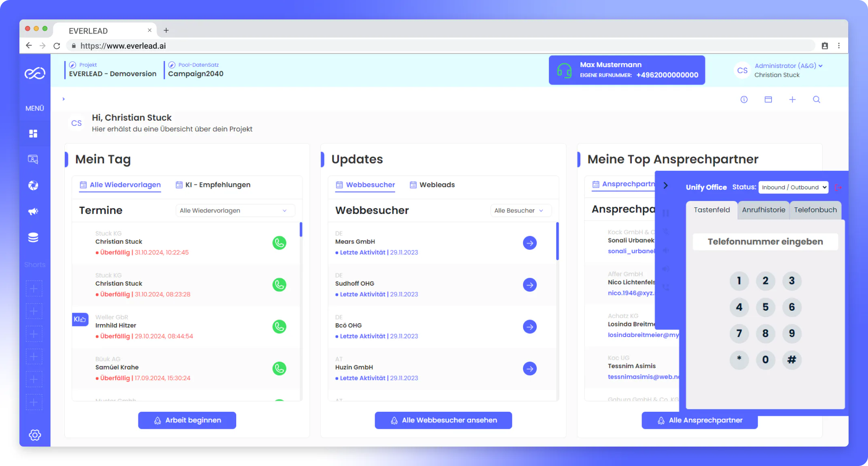Expand the breadcrumb chevron below header
The image size is (868, 466).
[x=64, y=99]
